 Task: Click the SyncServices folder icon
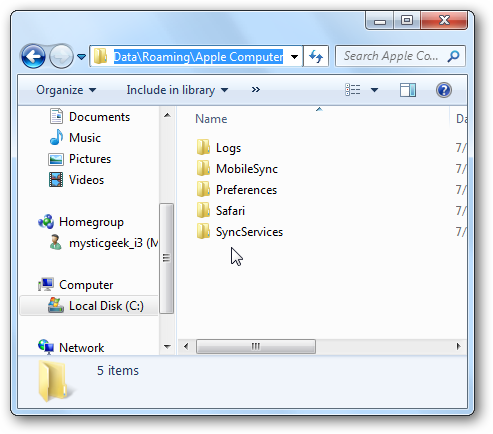coord(203,231)
